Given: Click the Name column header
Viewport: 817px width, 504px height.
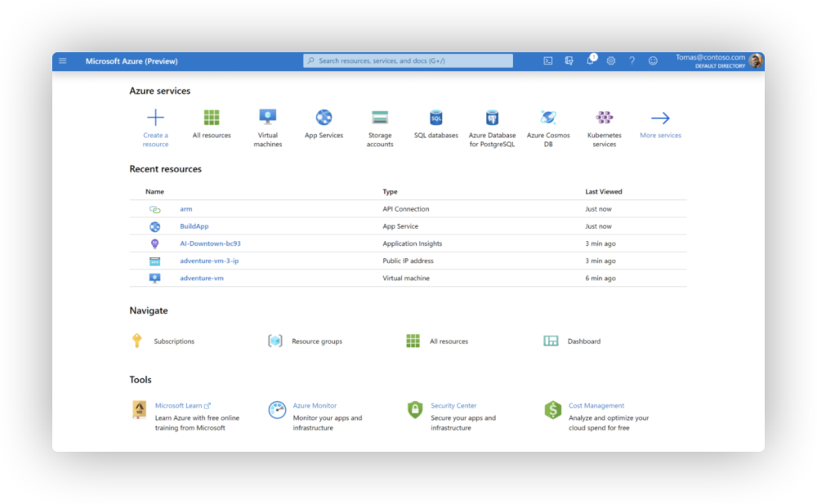Looking at the screenshot, I should 154,192.
